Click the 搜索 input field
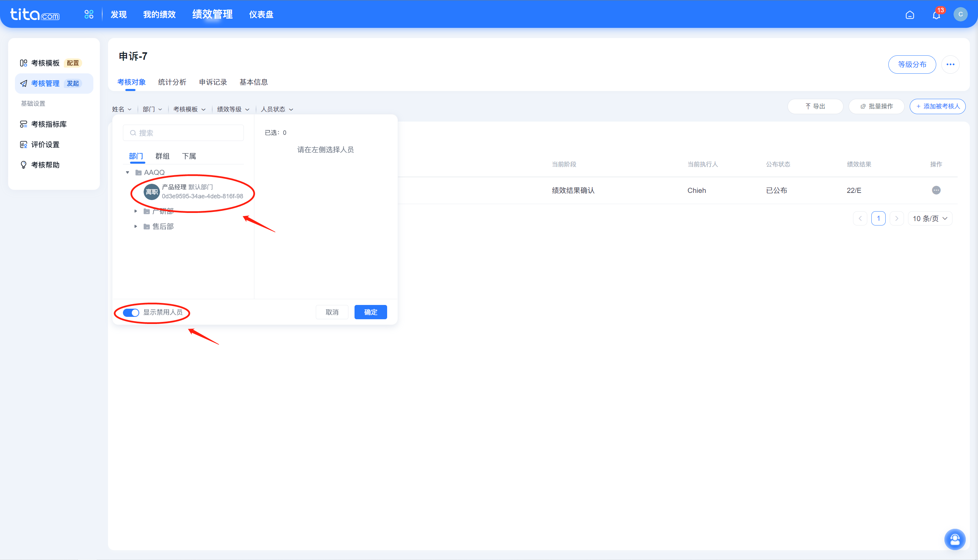Screen dimensions: 978x560 click(x=183, y=133)
